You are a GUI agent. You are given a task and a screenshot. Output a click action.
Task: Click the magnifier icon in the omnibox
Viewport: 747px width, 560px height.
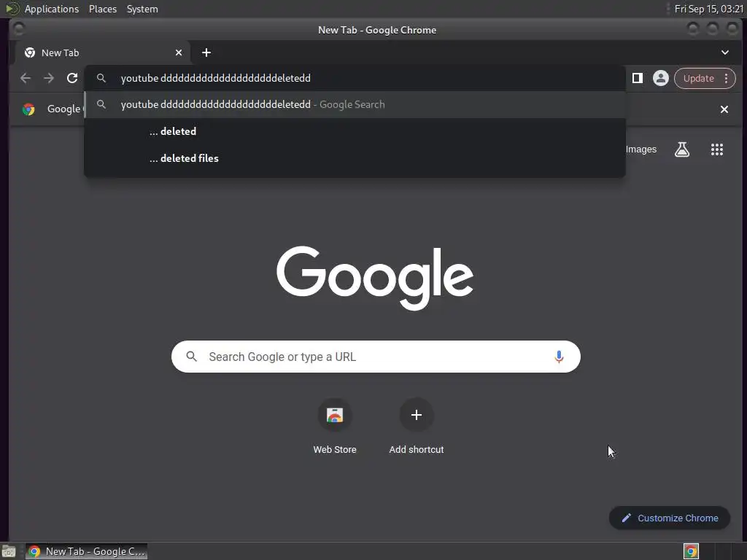101,78
